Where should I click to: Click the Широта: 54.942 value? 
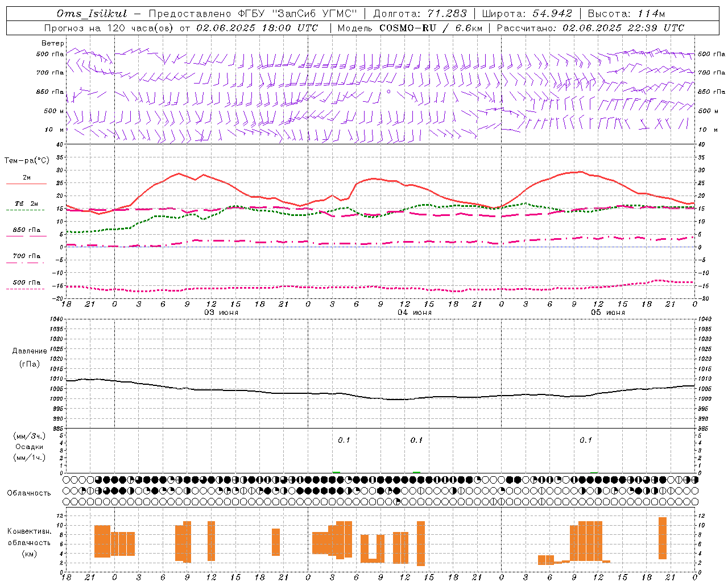point(527,14)
